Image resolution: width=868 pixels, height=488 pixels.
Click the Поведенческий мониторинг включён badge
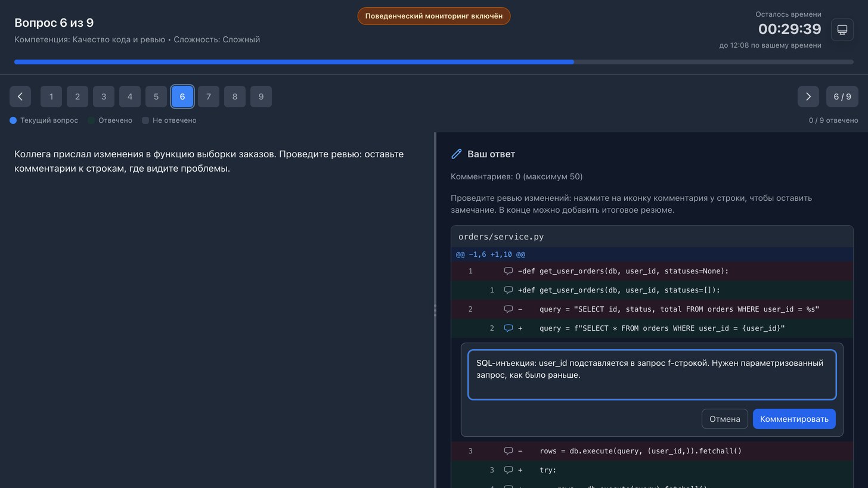434,16
